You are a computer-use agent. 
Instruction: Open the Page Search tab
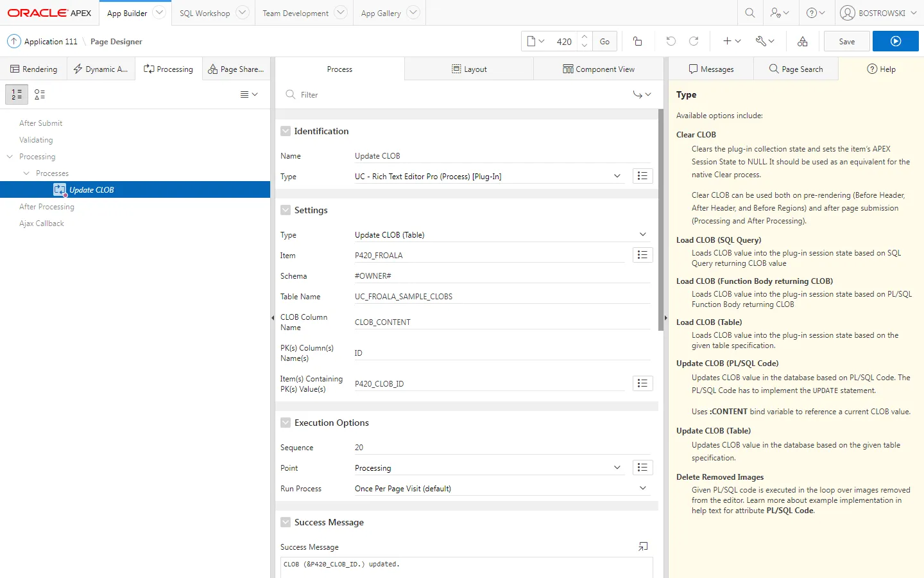[x=796, y=69]
